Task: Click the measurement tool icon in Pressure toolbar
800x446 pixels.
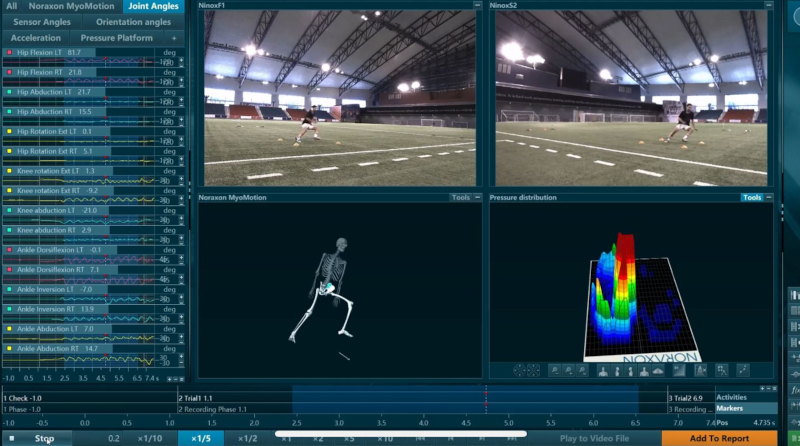Action: coord(721,370)
